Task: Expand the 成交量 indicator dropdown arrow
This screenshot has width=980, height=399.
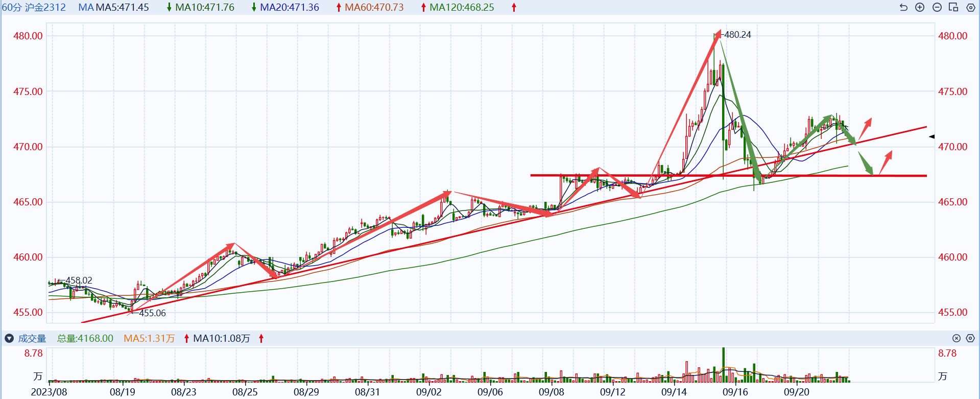Action: tap(9, 338)
